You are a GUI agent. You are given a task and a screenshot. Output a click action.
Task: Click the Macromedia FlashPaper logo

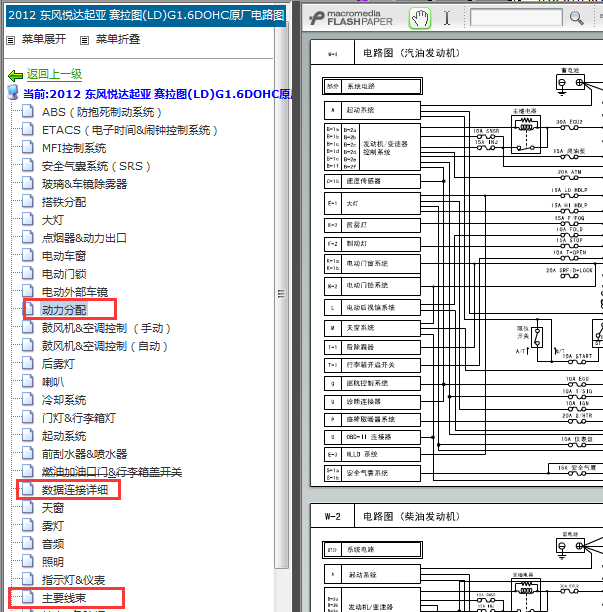pyautogui.click(x=351, y=18)
